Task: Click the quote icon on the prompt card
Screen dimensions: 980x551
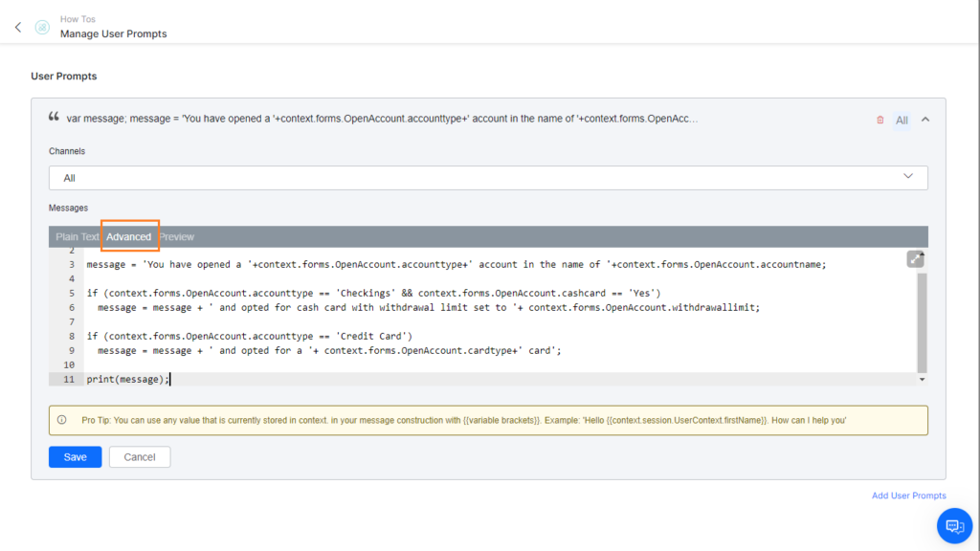Action: [54, 116]
